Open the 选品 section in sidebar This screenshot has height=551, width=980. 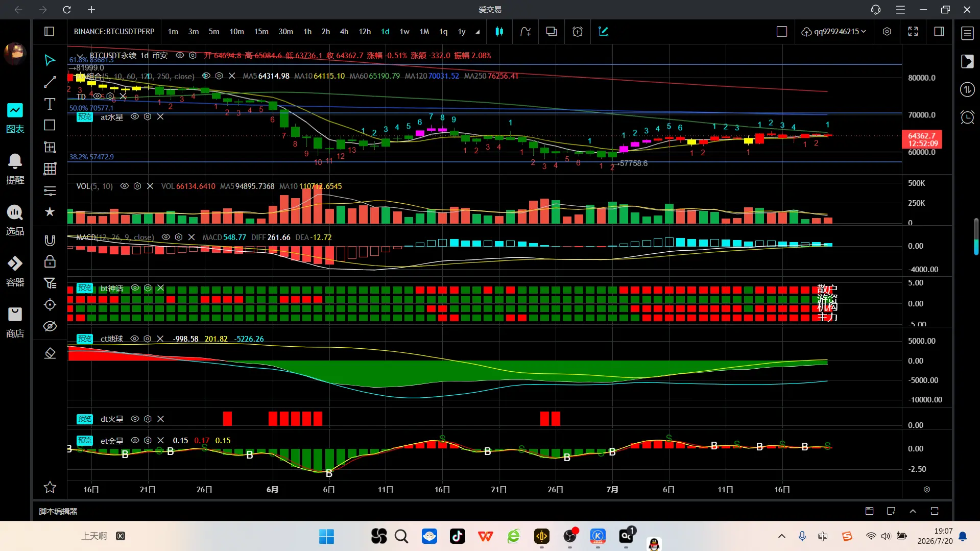15,220
